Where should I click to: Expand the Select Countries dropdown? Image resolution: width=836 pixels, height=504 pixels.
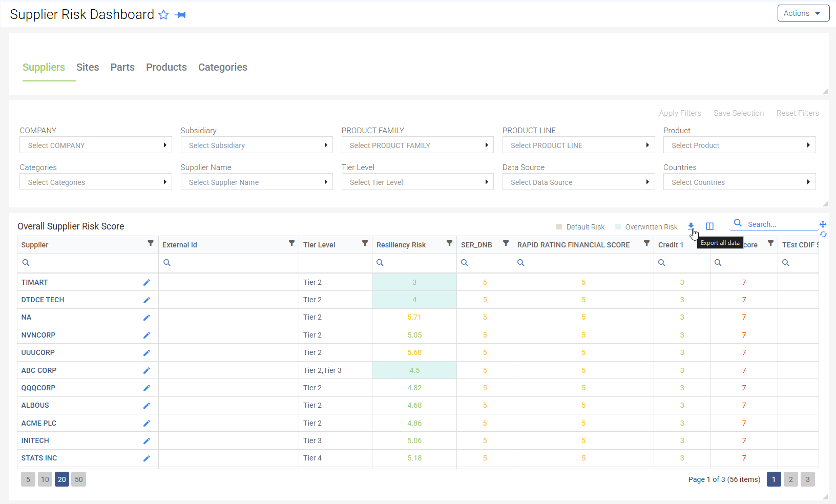[739, 182]
